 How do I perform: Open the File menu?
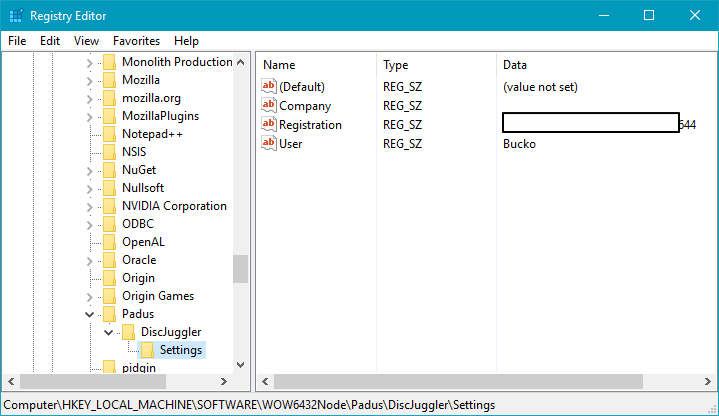17,41
